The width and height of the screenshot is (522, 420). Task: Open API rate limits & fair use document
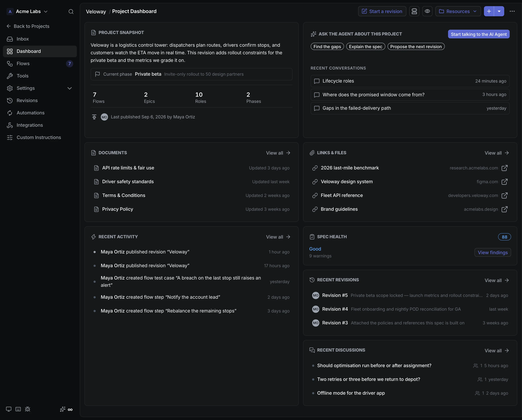[191, 168]
